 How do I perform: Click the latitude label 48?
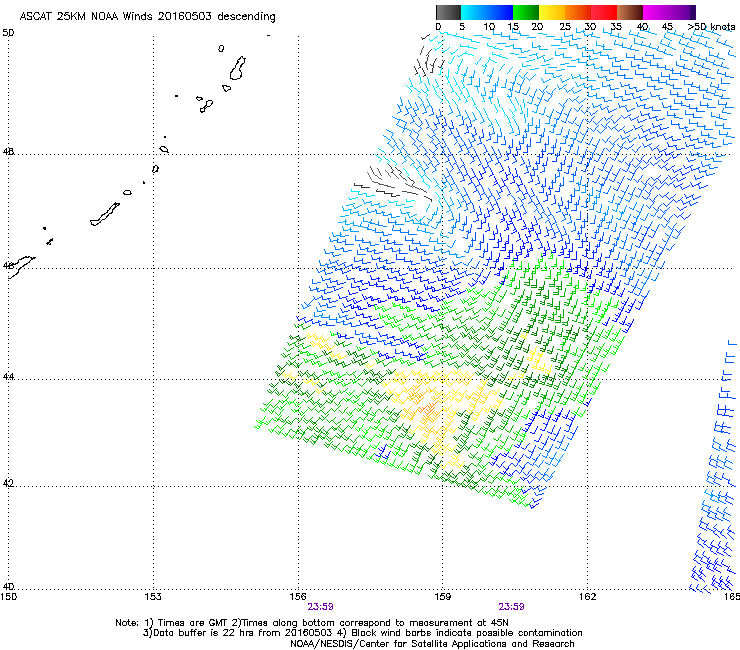point(8,152)
